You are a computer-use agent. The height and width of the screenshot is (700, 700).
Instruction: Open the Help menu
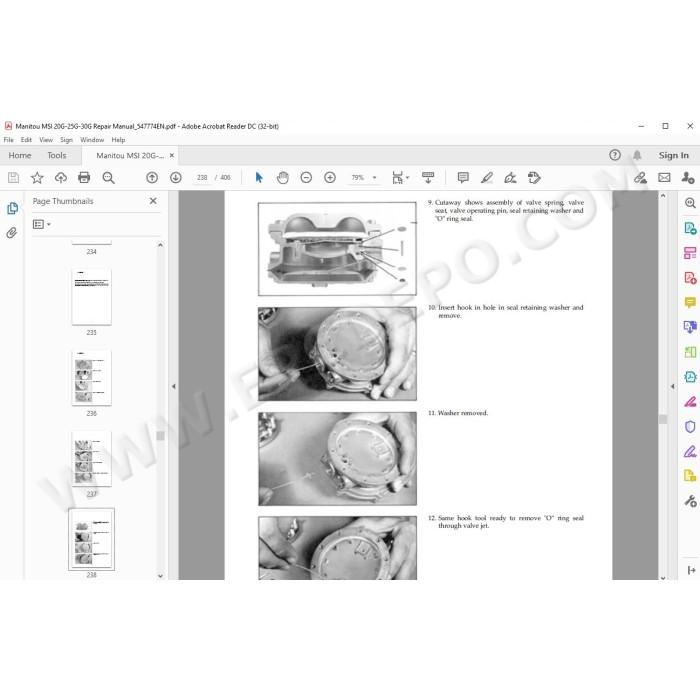118,140
